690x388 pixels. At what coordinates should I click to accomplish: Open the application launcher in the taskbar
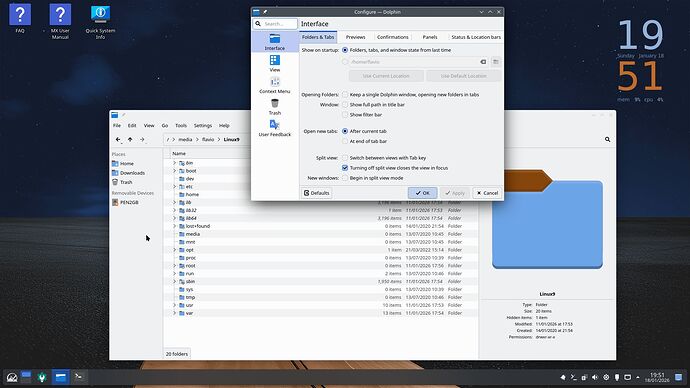(12, 377)
